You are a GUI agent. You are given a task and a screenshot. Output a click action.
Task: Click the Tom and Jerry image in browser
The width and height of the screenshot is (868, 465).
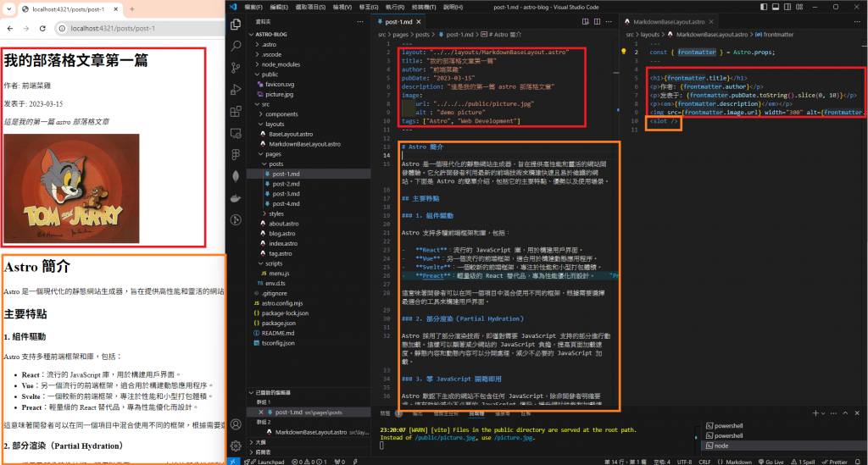pyautogui.click(x=71, y=189)
